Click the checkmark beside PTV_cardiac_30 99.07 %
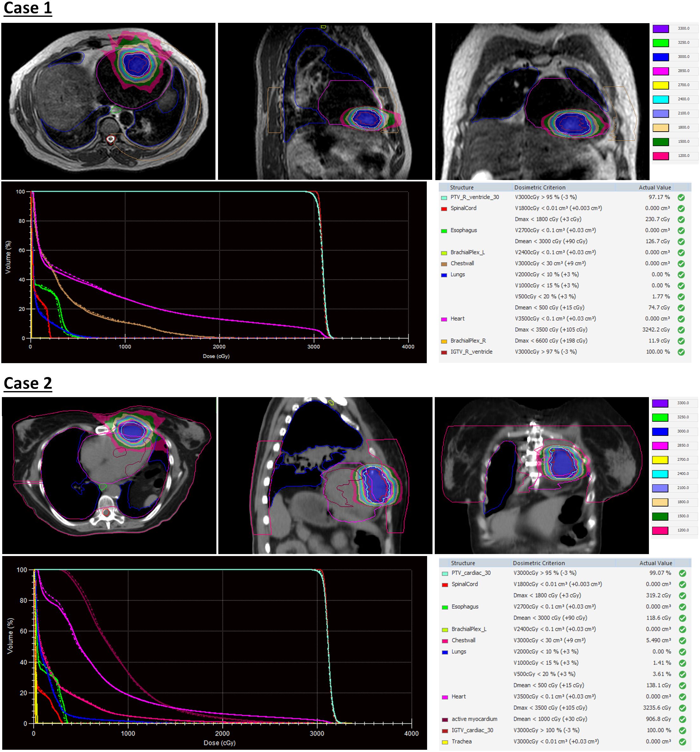This screenshot has height=752, width=700. (682, 573)
